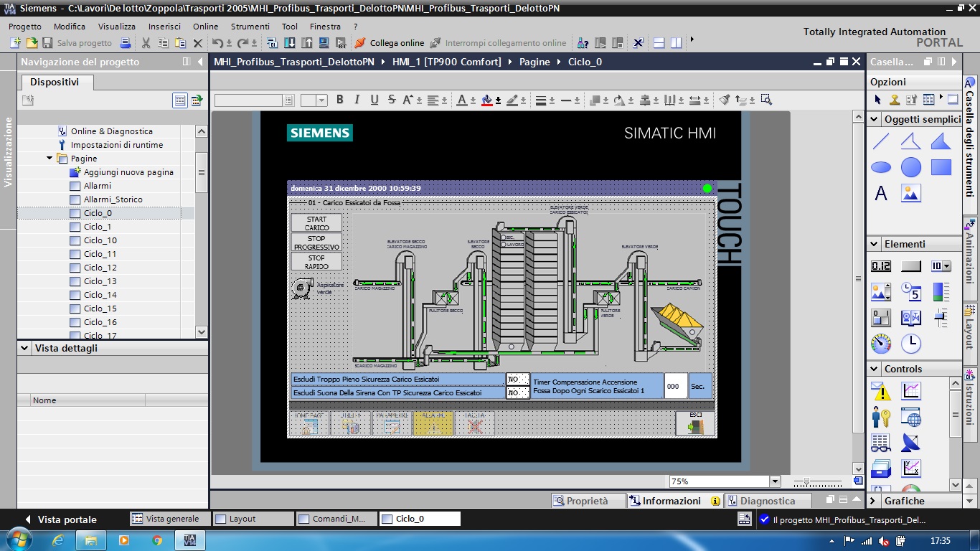Open the Comandi_M... editor in task bar

pos(335,519)
